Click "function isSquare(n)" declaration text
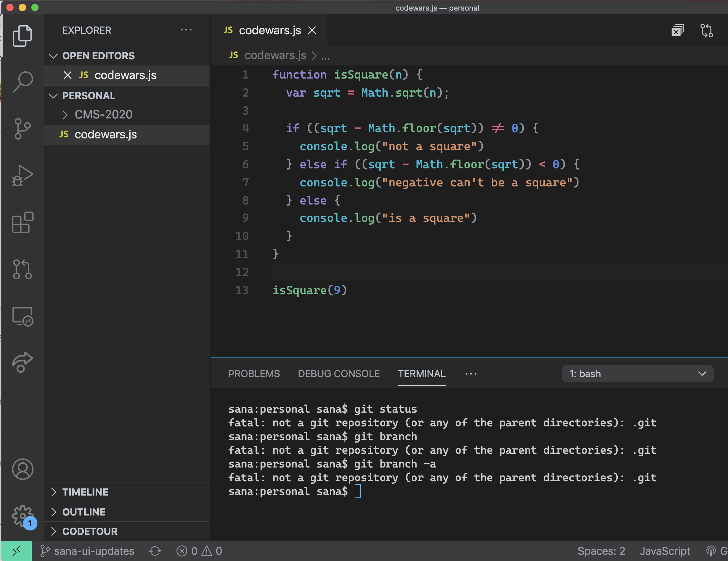The height and width of the screenshot is (561, 728). pyautogui.click(x=340, y=75)
